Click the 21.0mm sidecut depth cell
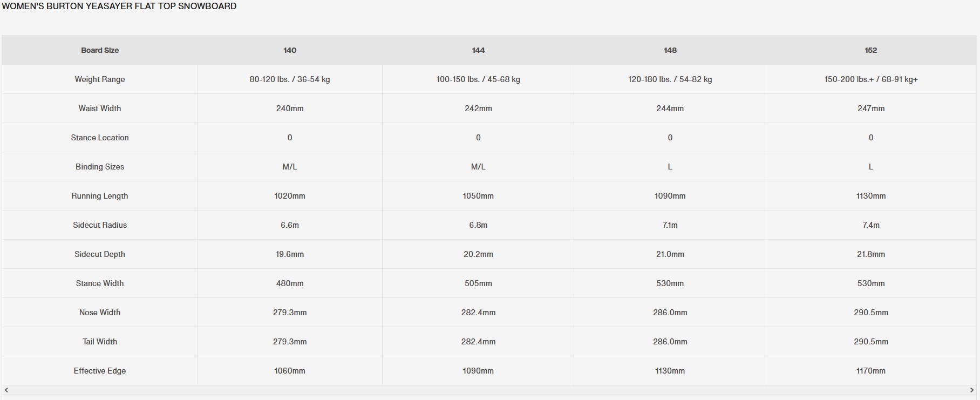This screenshot has height=400, width=980. click(670, 254)
